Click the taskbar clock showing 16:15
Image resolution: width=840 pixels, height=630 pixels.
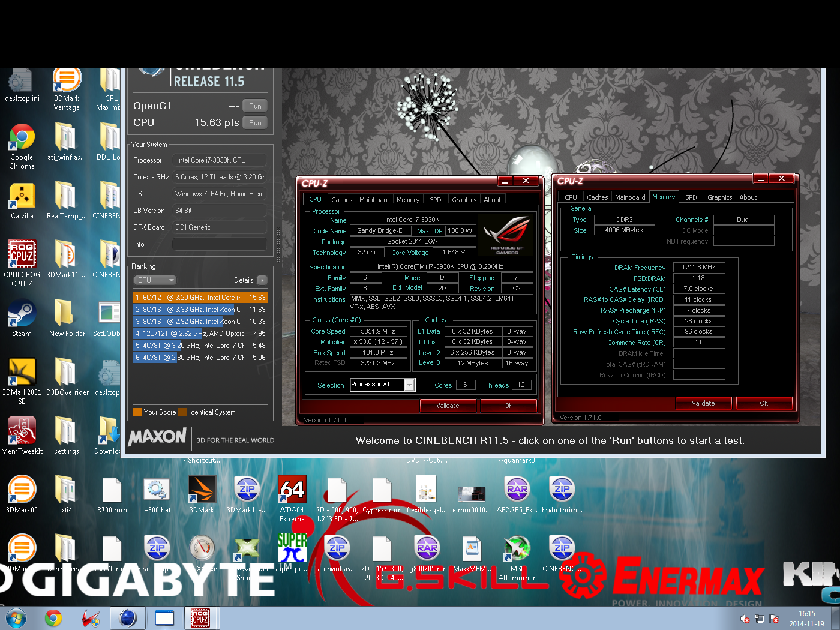(807, 619)
